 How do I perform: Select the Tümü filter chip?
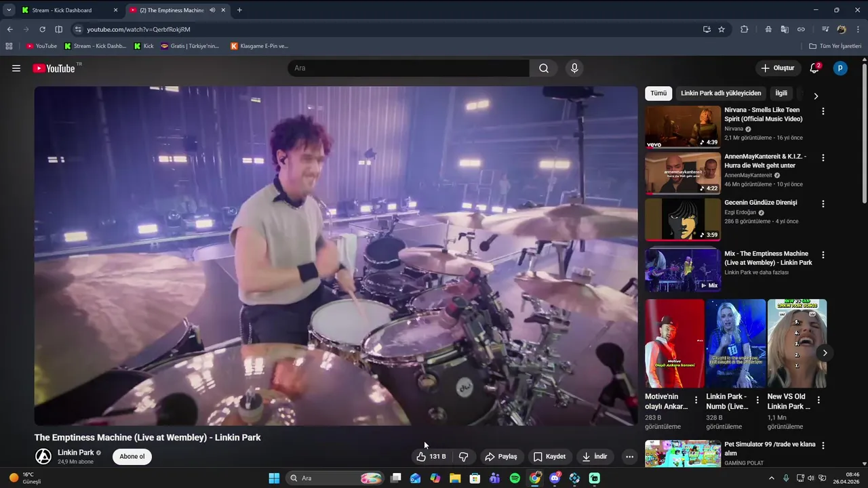tap(658, 93)
